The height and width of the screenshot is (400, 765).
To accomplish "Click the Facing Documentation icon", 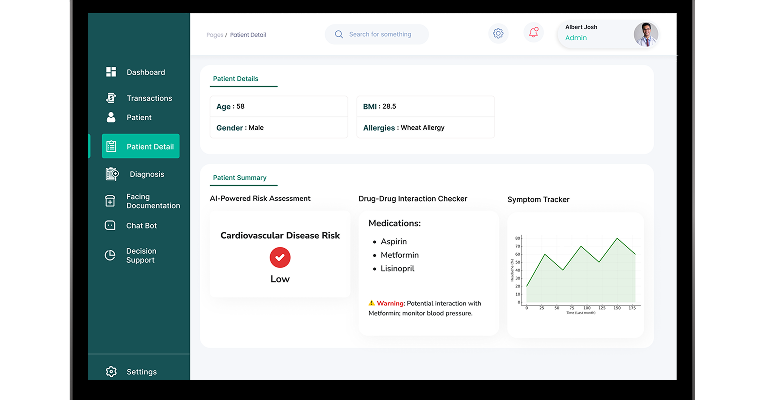I will click(x=111, y=200).
